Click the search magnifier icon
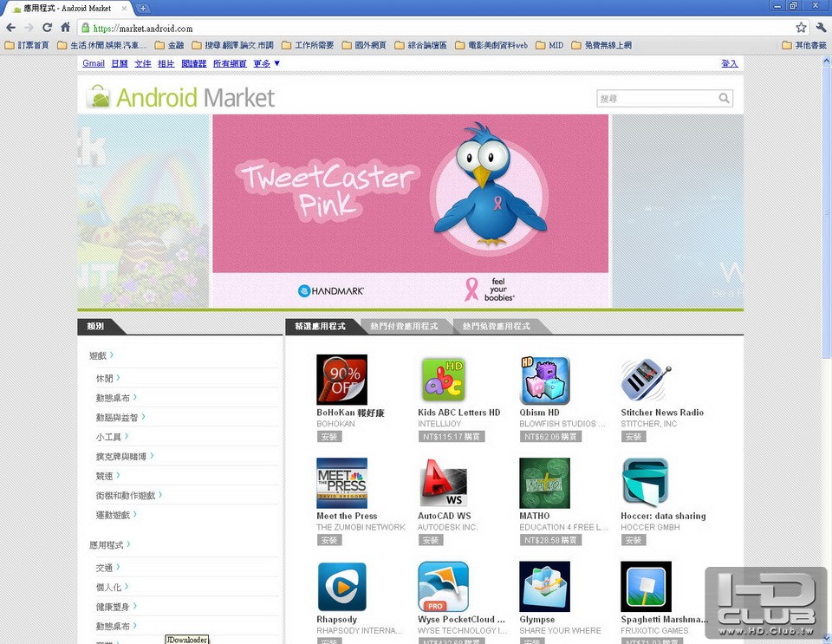Viewport: 832px width, 644px height. 724,98
